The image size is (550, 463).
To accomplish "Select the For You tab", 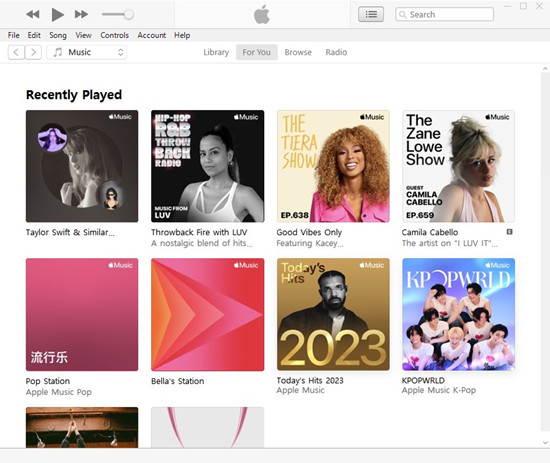I will tap(256, 52).
